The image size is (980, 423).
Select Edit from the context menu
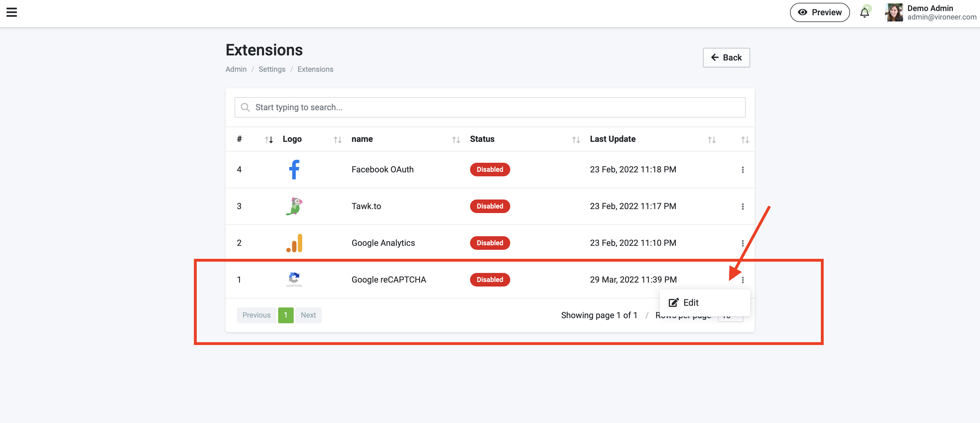click(x=691, y=302)
